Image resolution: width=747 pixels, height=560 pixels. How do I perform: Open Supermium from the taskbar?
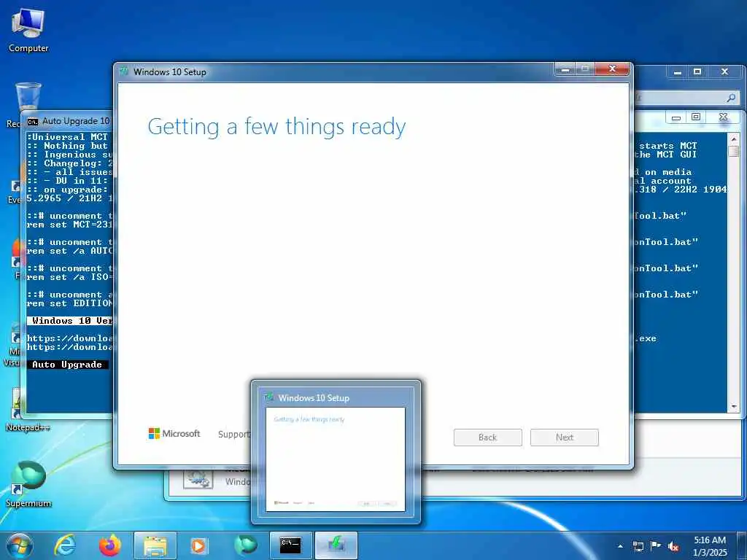pos(245,545)
